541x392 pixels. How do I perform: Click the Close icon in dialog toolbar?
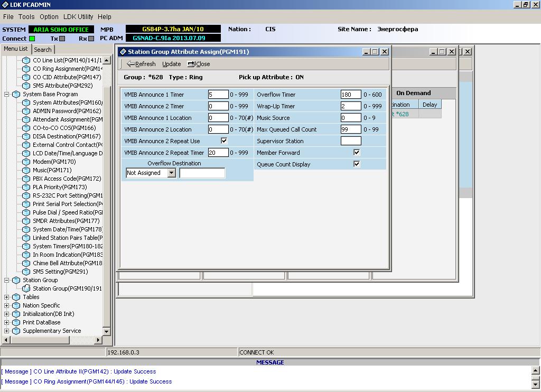[x=191, y=64]
